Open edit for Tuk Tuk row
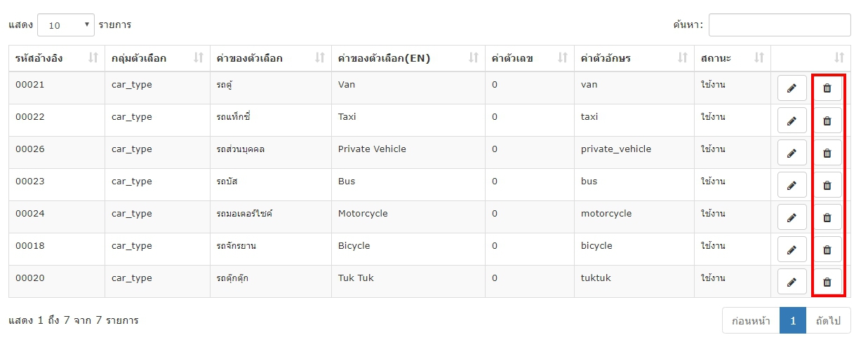Image resolution: width=868 pixels, height=342 pixels. (x=792, y=282)
